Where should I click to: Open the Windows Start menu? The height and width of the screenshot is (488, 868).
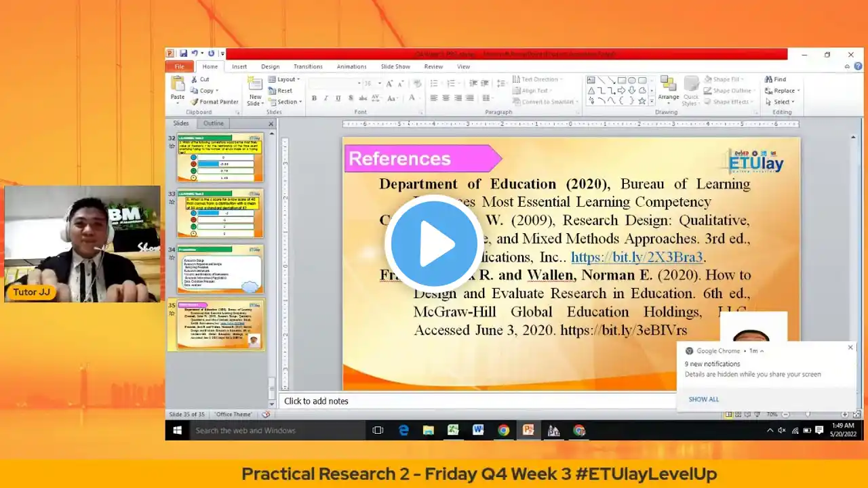[x=178, y=430]
